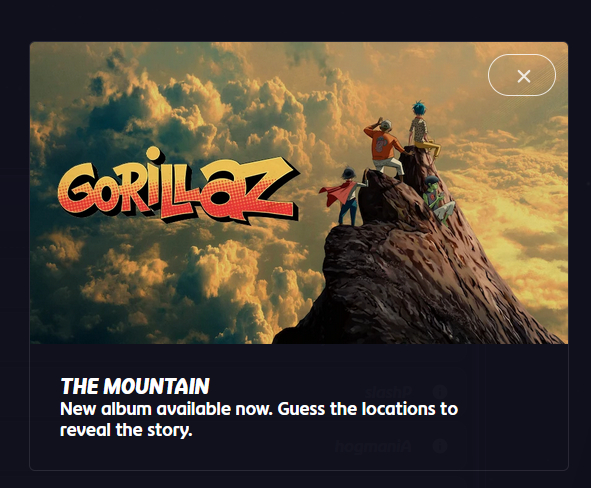
Task: Click the golden clouds below the logo
Action: (170, 279)
